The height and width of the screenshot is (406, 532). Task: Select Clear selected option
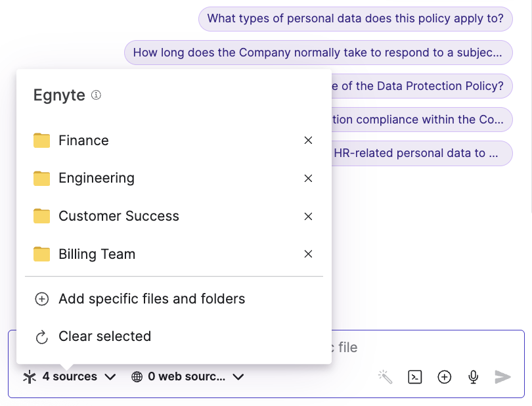click(x=104, y=336)
